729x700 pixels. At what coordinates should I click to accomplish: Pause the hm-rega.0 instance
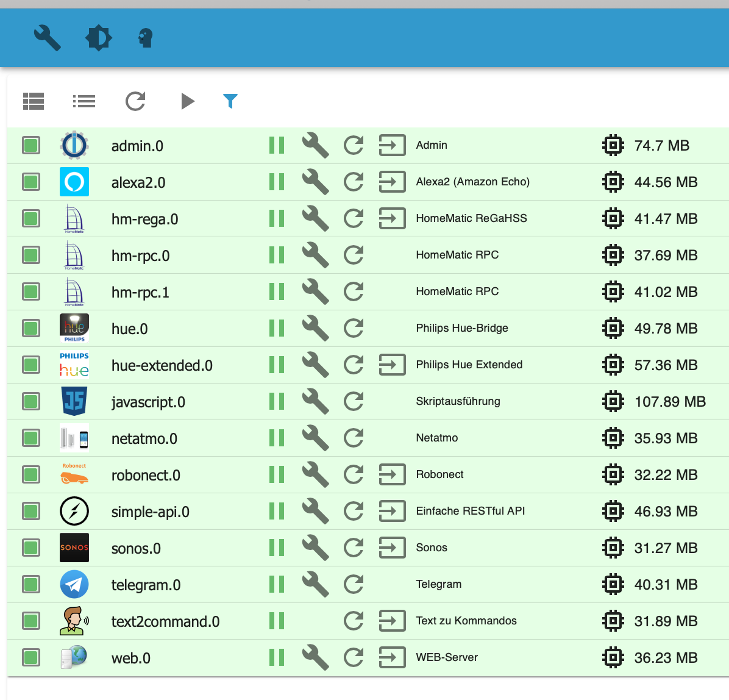point(277,218)
